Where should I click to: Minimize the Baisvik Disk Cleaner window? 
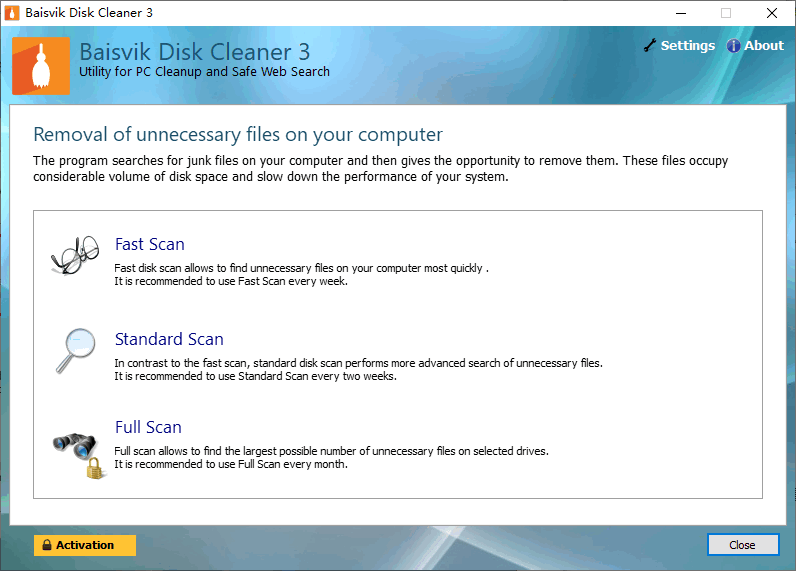681,13
